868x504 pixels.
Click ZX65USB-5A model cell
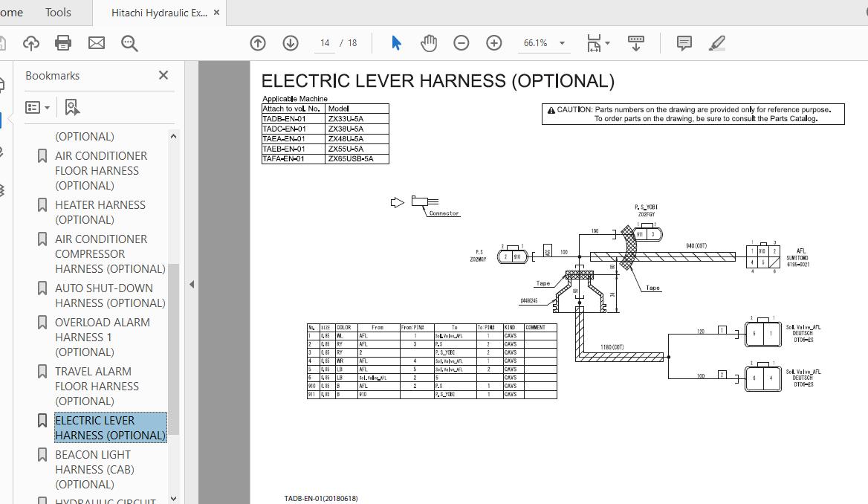click(x=357, y=158)
